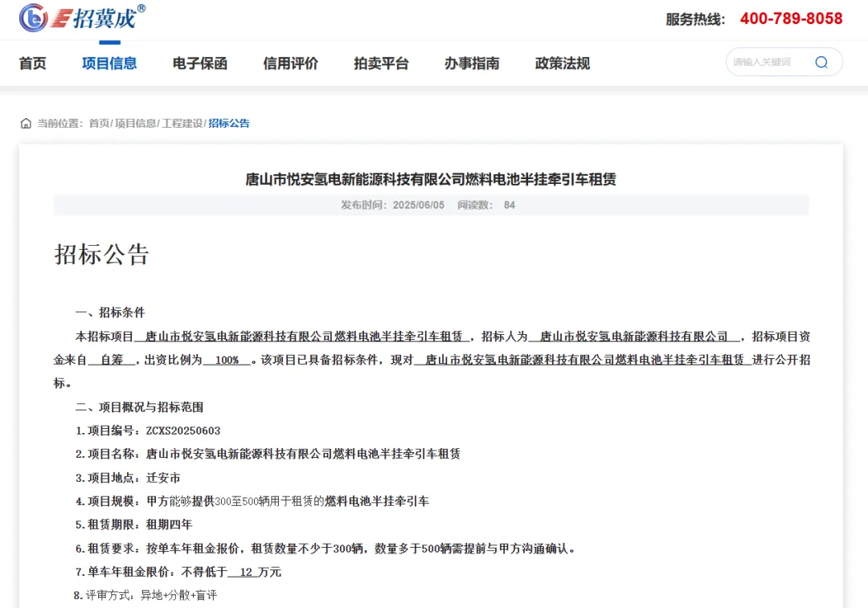Click the large 招标公告 heading

[102, 255]
